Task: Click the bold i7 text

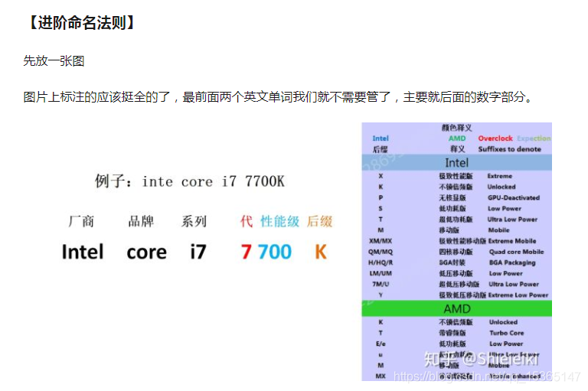Action: (x=198, y=252)
